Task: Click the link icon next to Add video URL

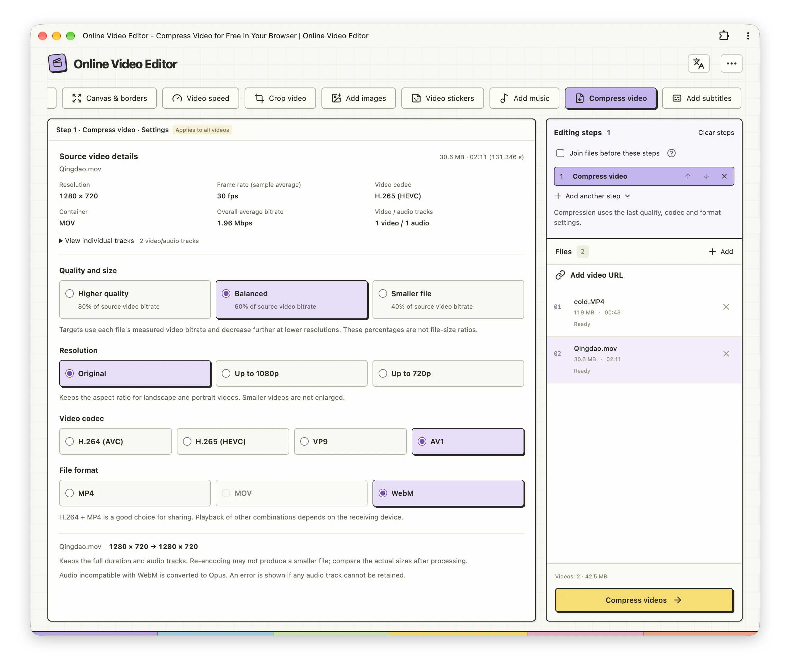Action: [x=560, y=275]
